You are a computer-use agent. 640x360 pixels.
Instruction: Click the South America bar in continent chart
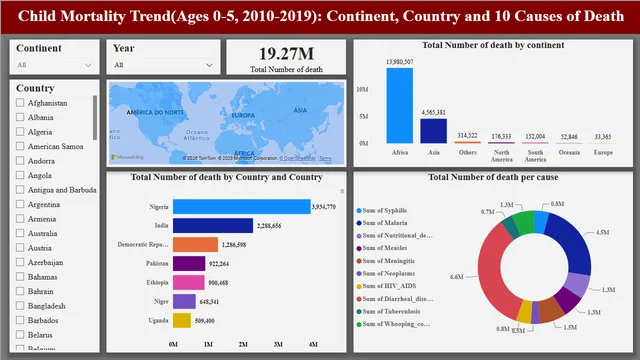click(535, 143)
